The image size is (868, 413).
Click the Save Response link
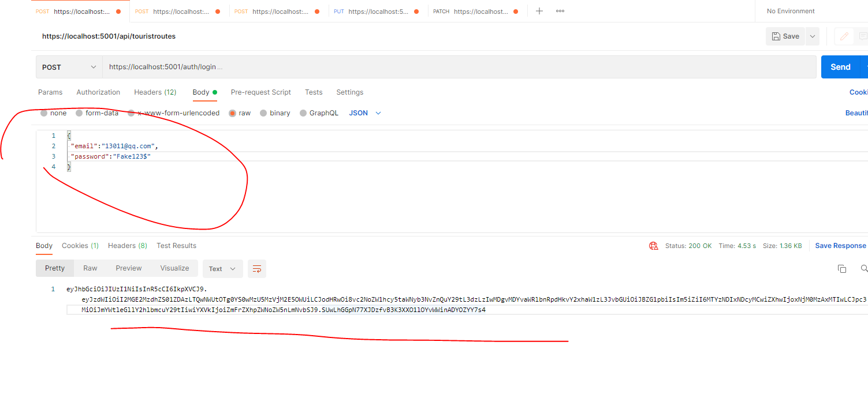(840, 245)
